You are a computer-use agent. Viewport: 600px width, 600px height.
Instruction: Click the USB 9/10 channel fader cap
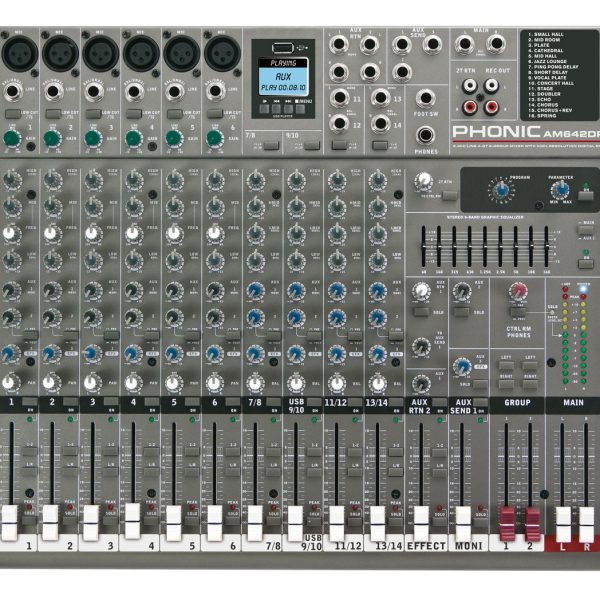[295, 523]
